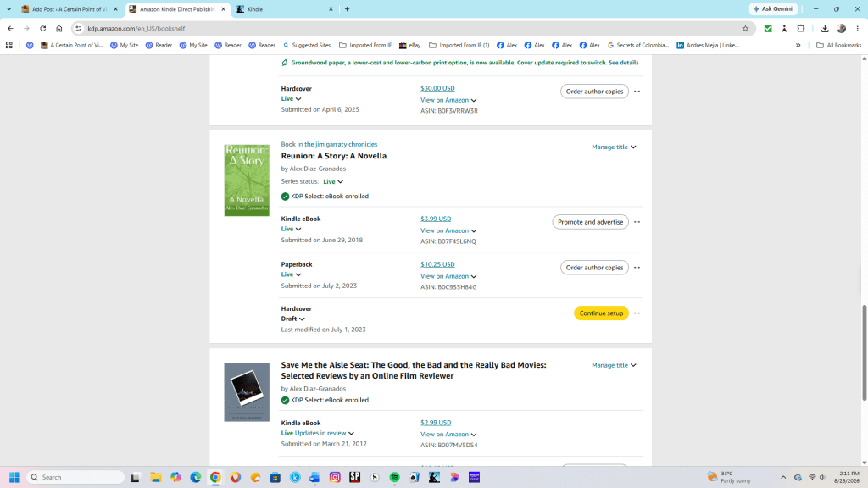Click the $3.99 USD price link
The image size is (868, 488).
click(436, 219)
